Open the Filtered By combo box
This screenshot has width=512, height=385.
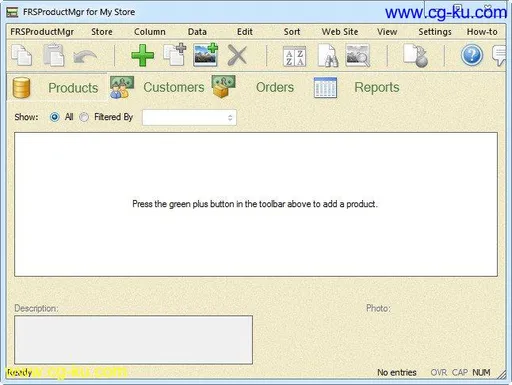point(189,117)
